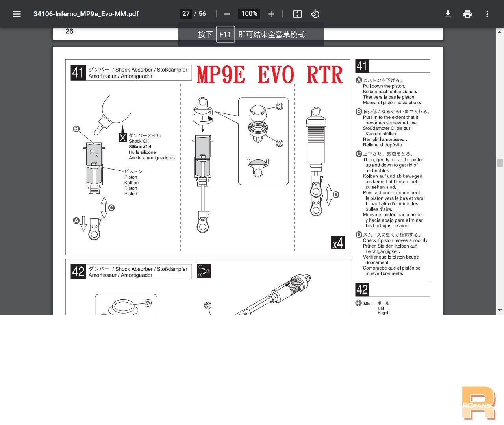
Task: Click the red MP9E EVO RTR heading
Action: 270,75
